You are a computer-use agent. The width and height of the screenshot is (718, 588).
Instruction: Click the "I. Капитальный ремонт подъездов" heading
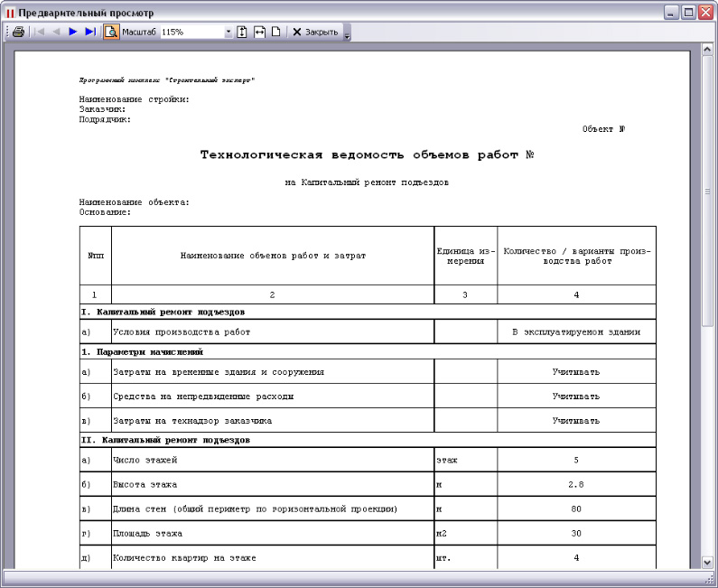pos(163,313)
